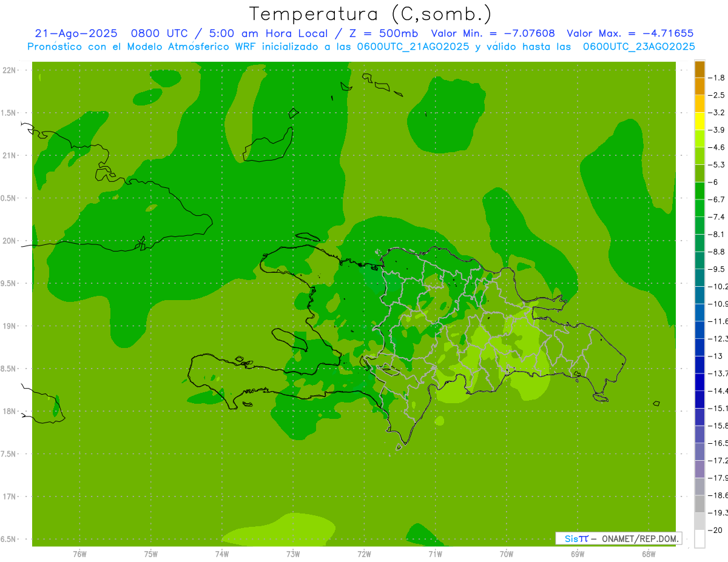Image resolution: width=728 pixels, height=562 pixels.
Task: Click the "73W" longitude label
Action: (x=293, y=554)
